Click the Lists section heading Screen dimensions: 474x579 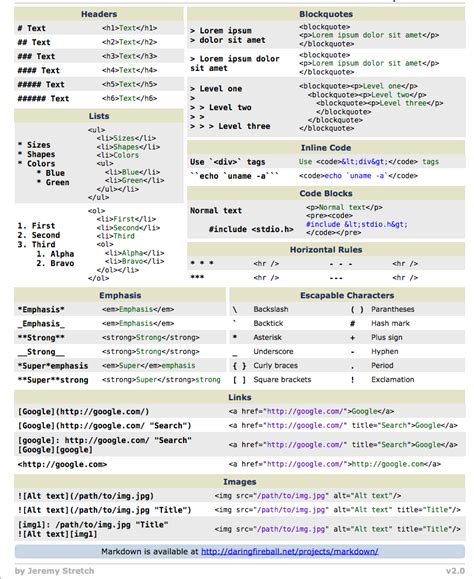pyautogui.click(x=99, y=116)
